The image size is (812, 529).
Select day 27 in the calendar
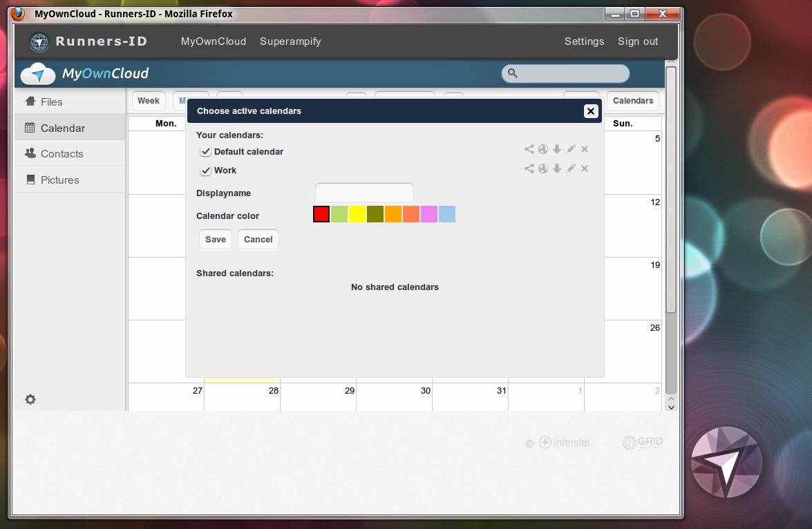pyautogui.click(x=167, y=397)
